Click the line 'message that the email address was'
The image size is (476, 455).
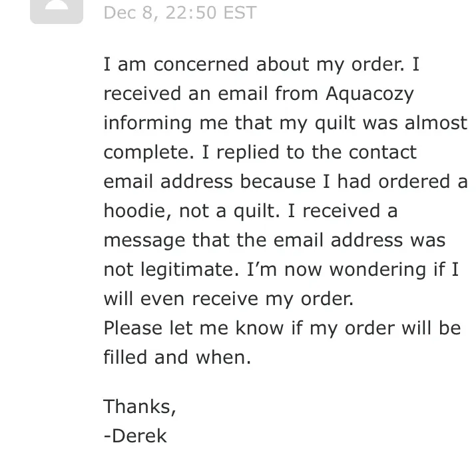(x=274, y=240)
